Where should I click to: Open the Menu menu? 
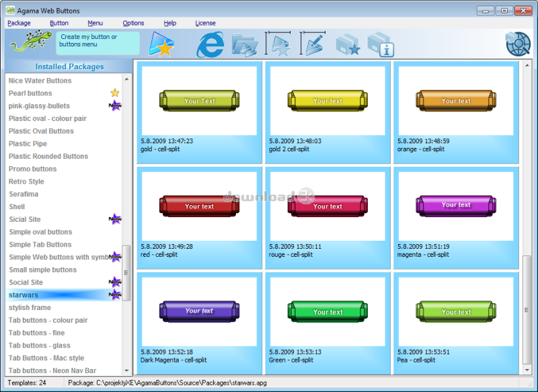[x=95, y=23]
